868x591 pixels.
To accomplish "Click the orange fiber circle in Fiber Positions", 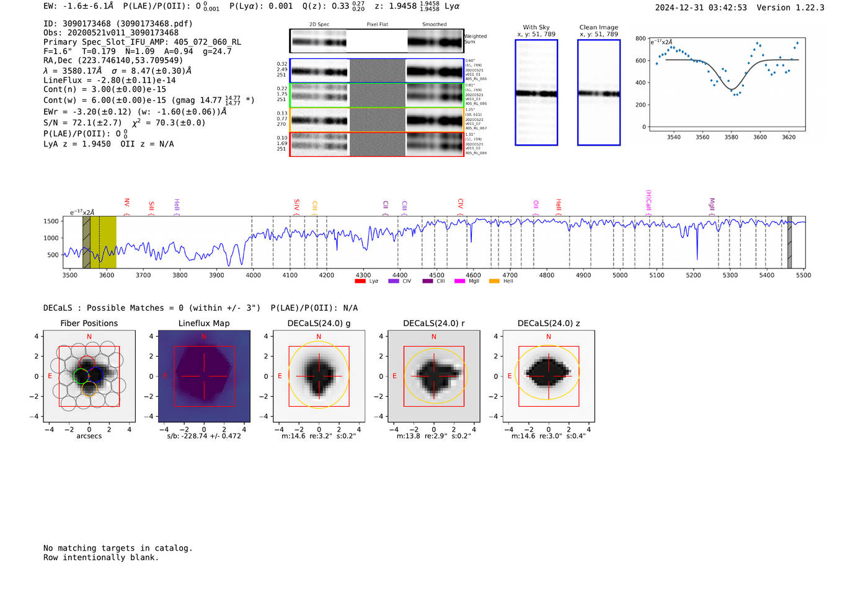I will (x=89, y=389).
